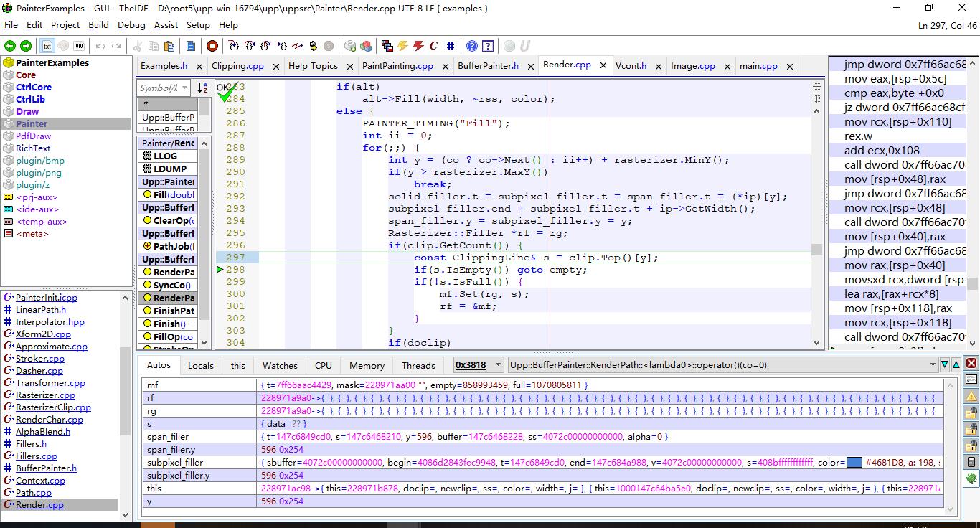Open the Symbol search dropdown arrow
This screenshot has height=528, width=980.
coord(184,88)
